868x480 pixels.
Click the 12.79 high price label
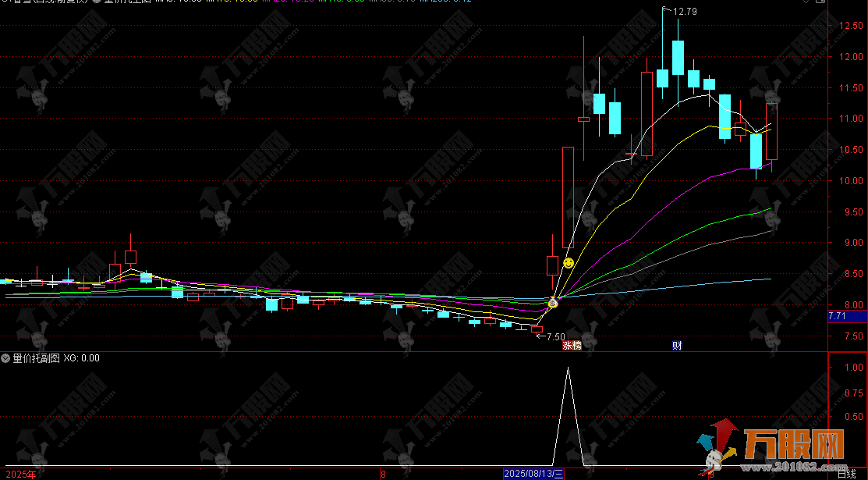coord(685,12)
